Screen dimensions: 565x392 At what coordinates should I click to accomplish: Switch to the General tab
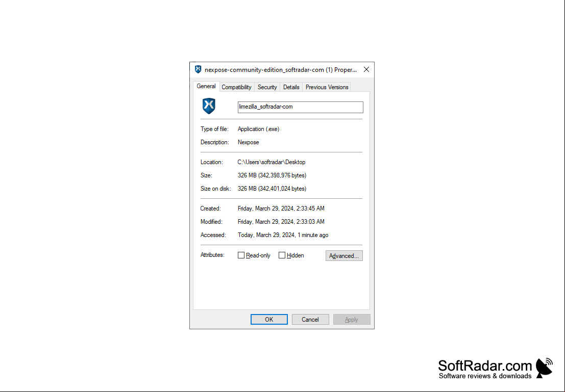click(x=206, y=86)
